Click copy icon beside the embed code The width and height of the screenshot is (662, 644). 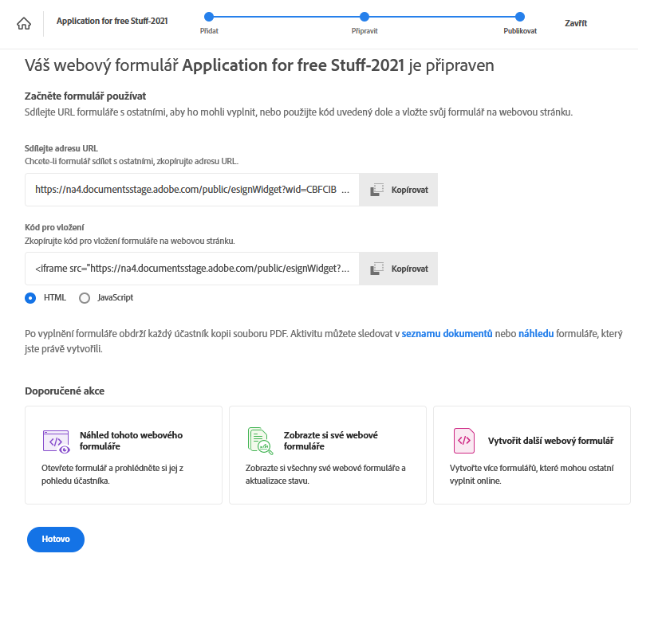point(377,269)
